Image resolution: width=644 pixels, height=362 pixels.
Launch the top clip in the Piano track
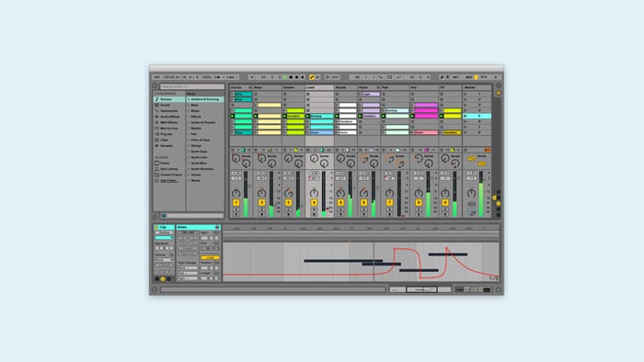click(361, 94)
